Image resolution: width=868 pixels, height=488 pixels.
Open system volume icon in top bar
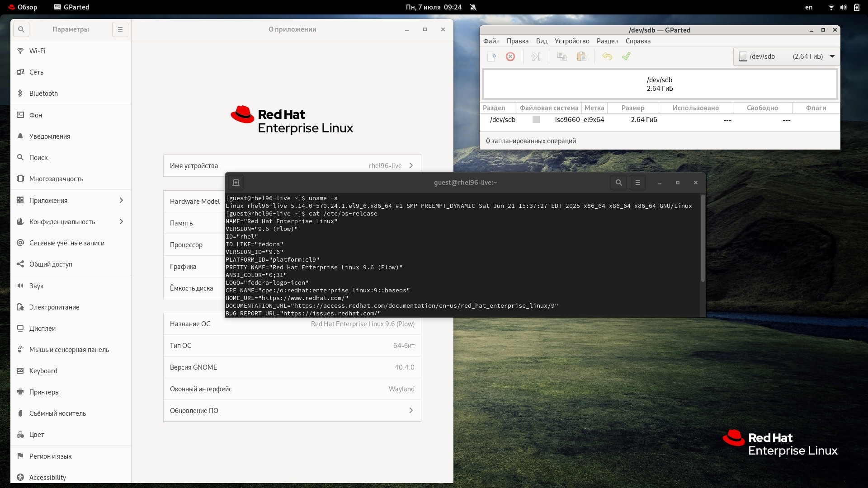[844, 7]
